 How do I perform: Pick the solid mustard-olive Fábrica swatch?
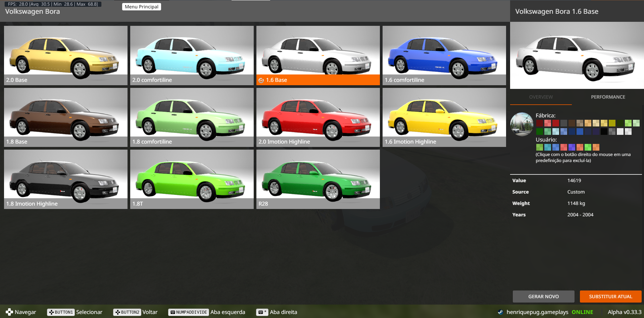[x=612, y=123]
